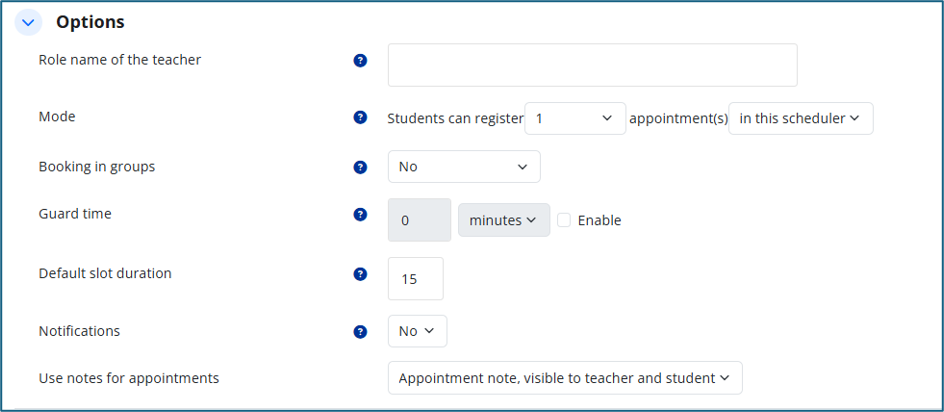Click the Role name of the teacher field
This screenshot has height=412, width=944.
(592, 65)
